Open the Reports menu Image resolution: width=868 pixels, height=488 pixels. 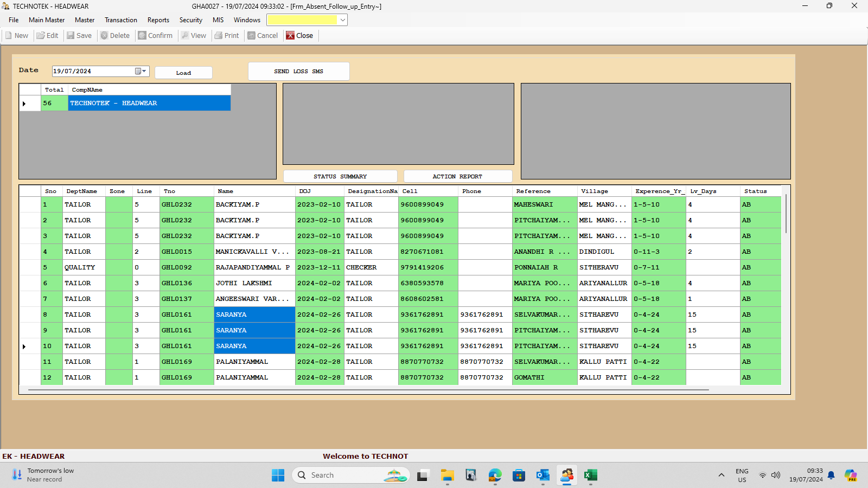[158, 20]
